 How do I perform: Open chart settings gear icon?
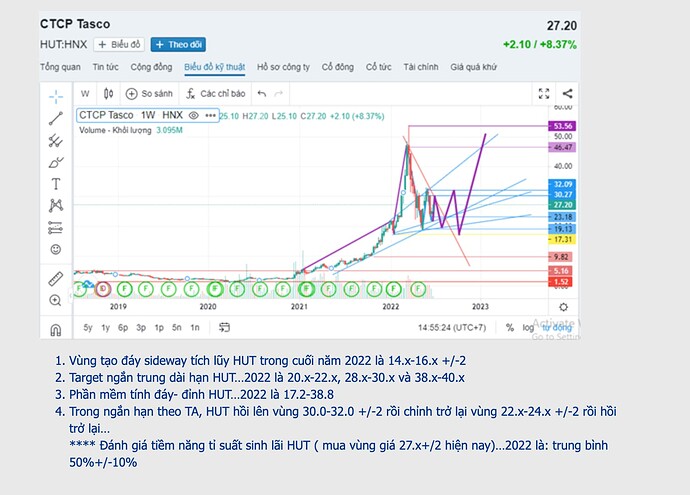point(563,307)
